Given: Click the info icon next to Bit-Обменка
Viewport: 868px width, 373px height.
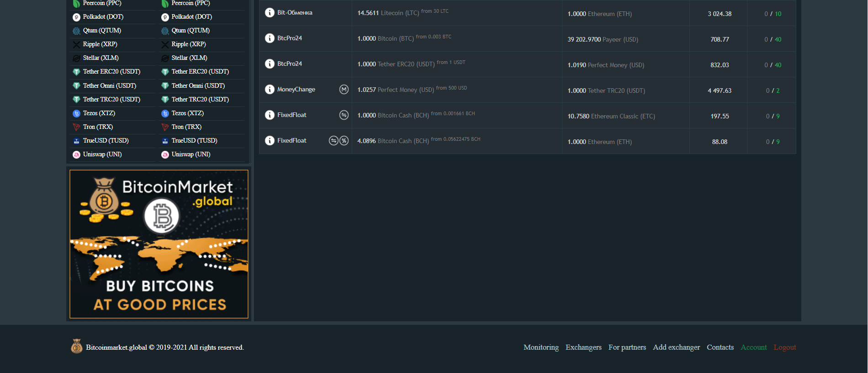Looking at the screenshot, I should 270,12.
